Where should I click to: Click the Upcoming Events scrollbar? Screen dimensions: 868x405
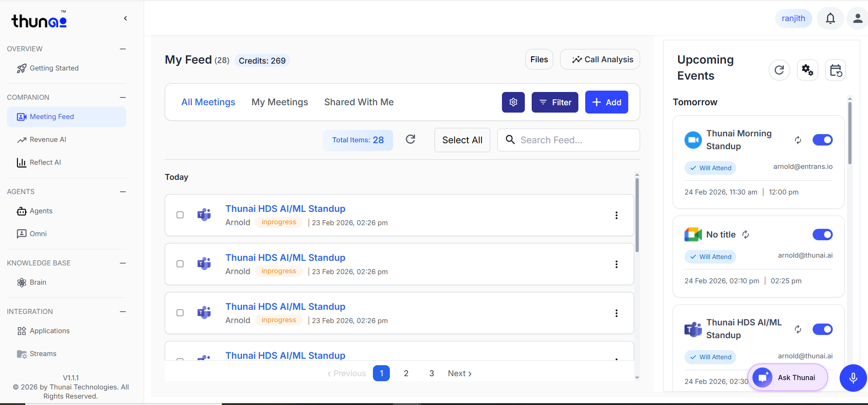coord(850,133)
